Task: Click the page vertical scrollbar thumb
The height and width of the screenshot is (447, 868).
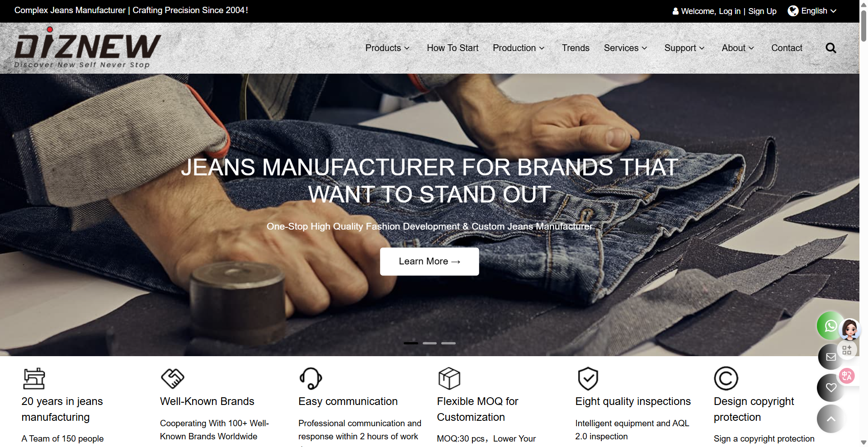Action: click(x=863, y=25)
